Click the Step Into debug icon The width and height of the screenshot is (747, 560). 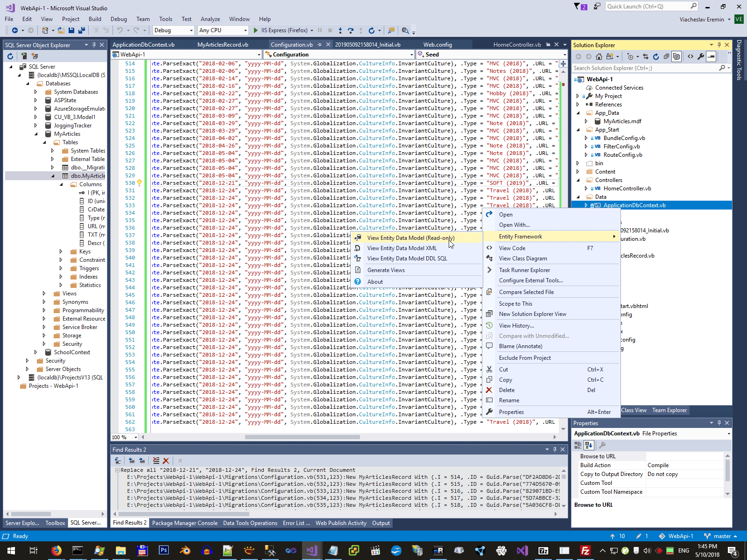point(340,30)
